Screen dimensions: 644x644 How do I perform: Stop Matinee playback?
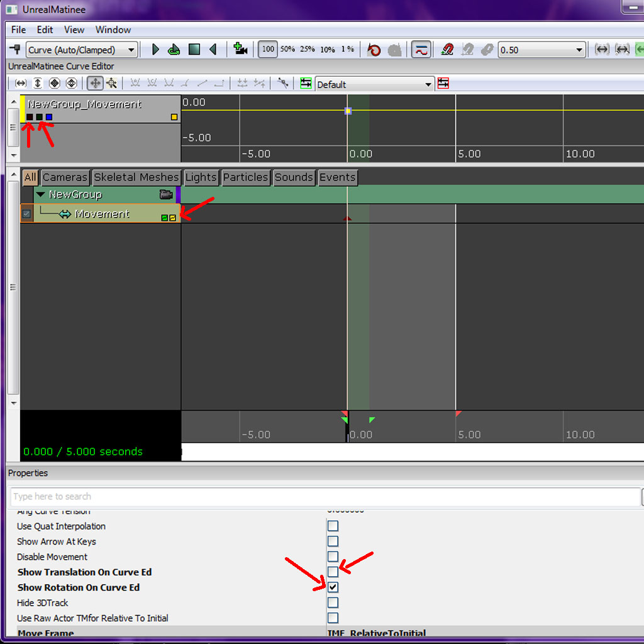point(194,49)
